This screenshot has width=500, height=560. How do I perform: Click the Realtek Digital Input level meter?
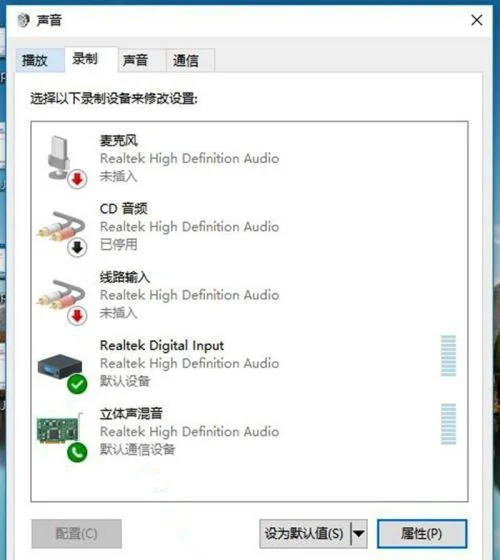point(448,356)
